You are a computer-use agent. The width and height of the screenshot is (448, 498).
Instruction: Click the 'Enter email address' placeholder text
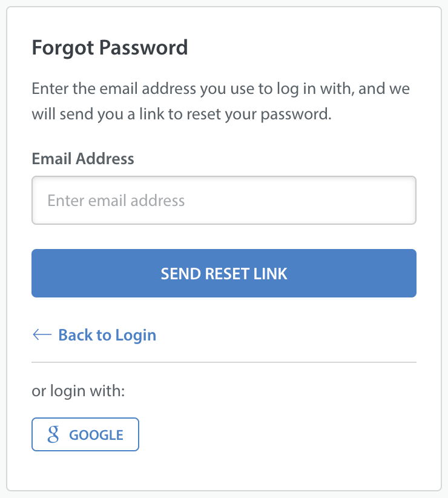pos(116,201)
